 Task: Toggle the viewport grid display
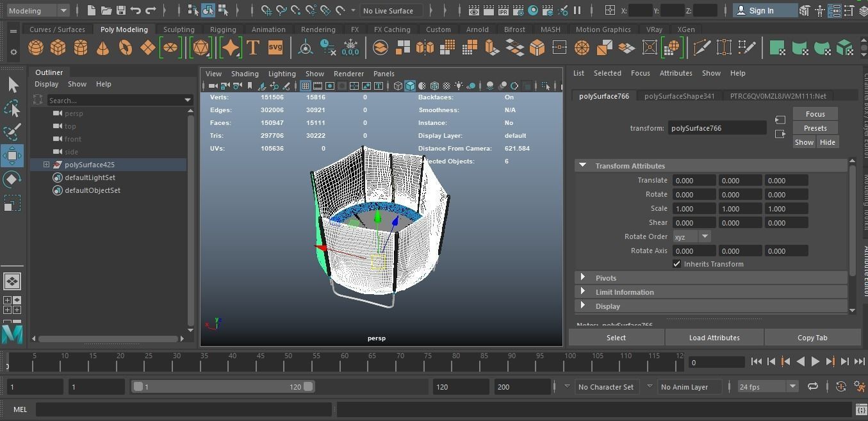point(306,86)
